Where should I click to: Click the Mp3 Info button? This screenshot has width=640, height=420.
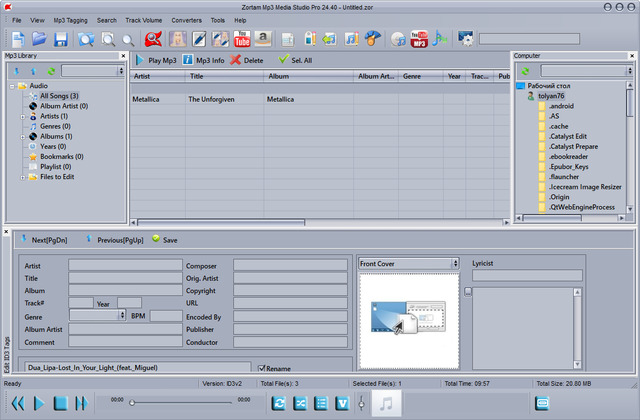click(x=203, y=60)
